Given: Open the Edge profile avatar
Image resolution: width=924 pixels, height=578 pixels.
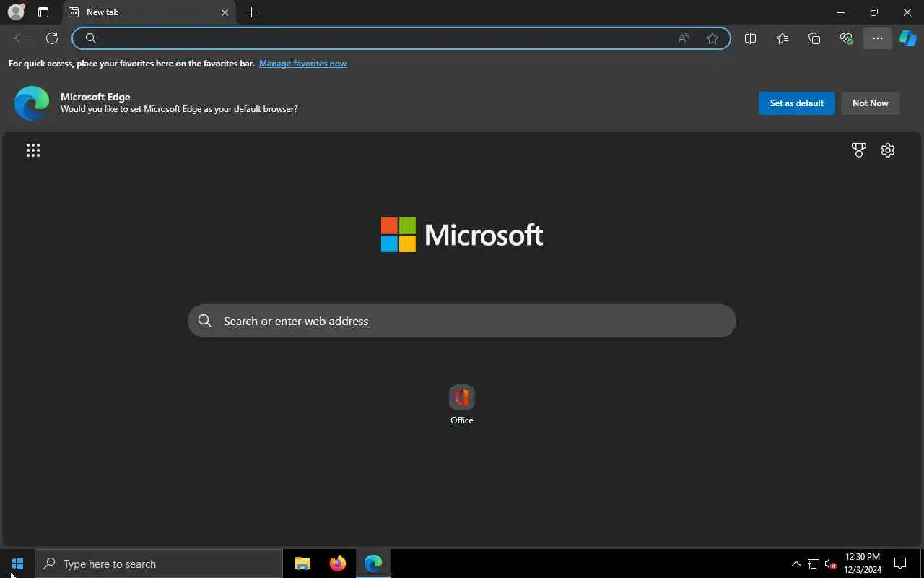Looking at the screenshot, I should tap(16, 12).
